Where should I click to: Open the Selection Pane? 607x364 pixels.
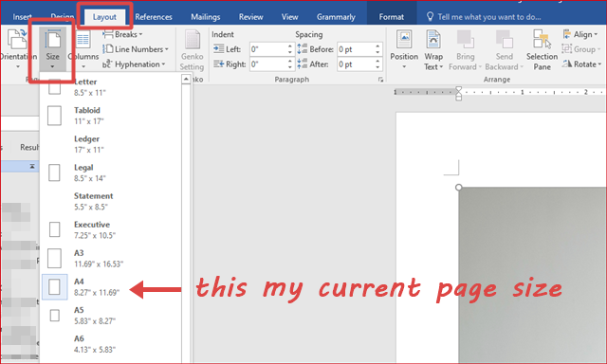(x=542, y=49)
